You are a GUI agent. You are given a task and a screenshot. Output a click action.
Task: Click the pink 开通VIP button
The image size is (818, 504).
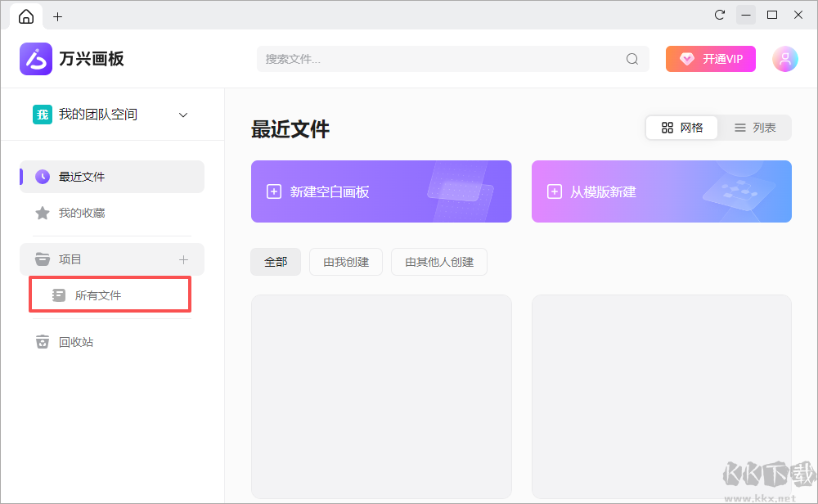point(710,58)
